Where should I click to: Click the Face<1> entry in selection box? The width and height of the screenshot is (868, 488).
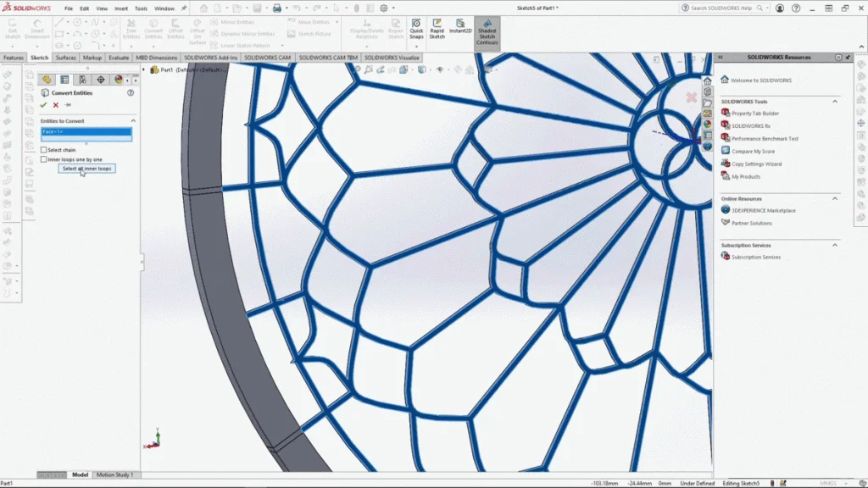pos(86,132)
